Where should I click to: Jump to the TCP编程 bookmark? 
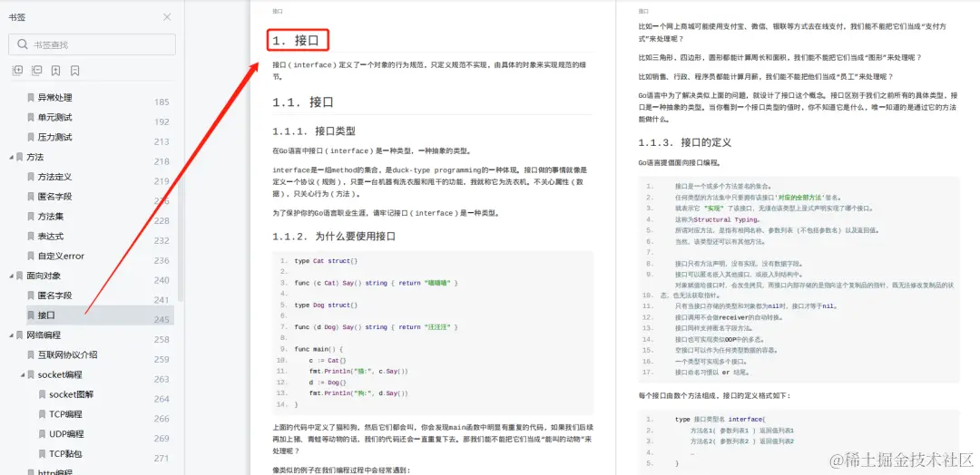[x=65, y=414]
